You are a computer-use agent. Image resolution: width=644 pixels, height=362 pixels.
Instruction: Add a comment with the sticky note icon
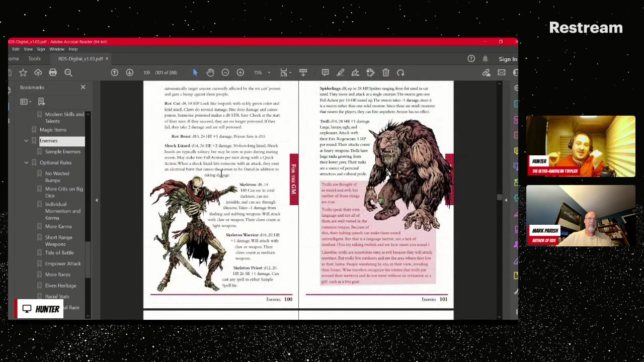click(325, 72)
